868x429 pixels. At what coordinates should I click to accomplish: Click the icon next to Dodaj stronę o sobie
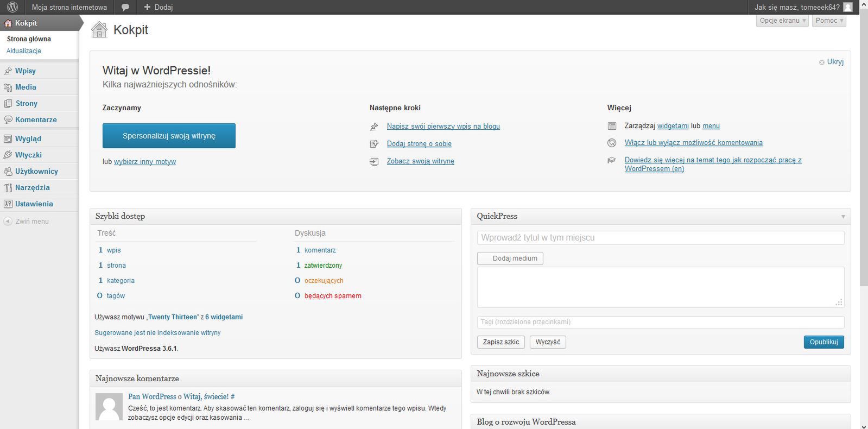click(x=374, y=144)
